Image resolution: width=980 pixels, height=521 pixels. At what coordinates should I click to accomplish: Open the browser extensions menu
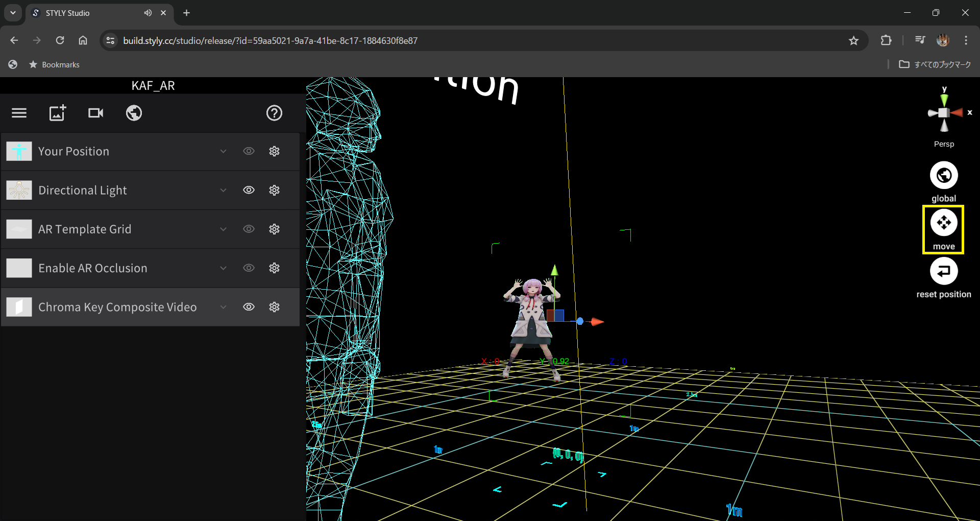click(886, 40)
